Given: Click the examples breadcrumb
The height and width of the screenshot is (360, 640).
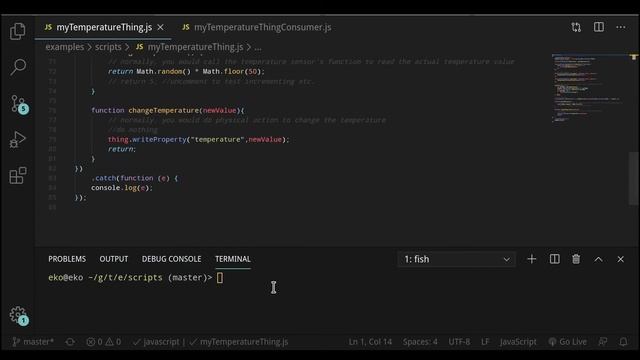Looking at the screenshot, I should click(64, 47).
